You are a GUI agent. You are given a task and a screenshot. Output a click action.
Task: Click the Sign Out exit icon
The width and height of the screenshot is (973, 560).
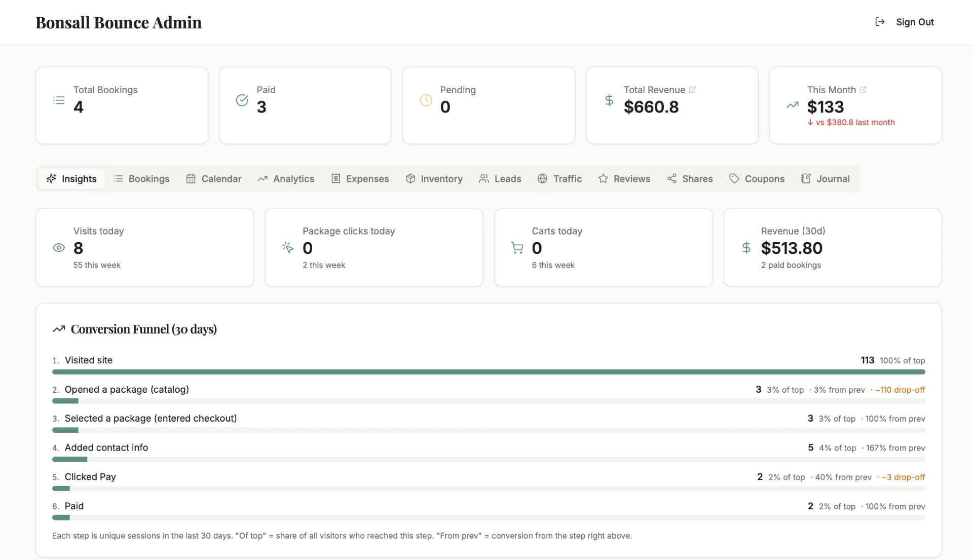(880, 22)
